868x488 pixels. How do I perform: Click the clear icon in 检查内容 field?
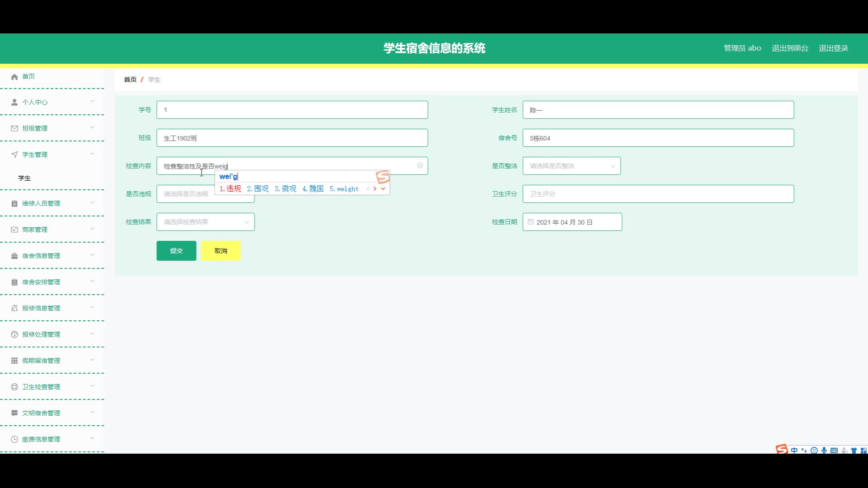[x=420, y=165]
